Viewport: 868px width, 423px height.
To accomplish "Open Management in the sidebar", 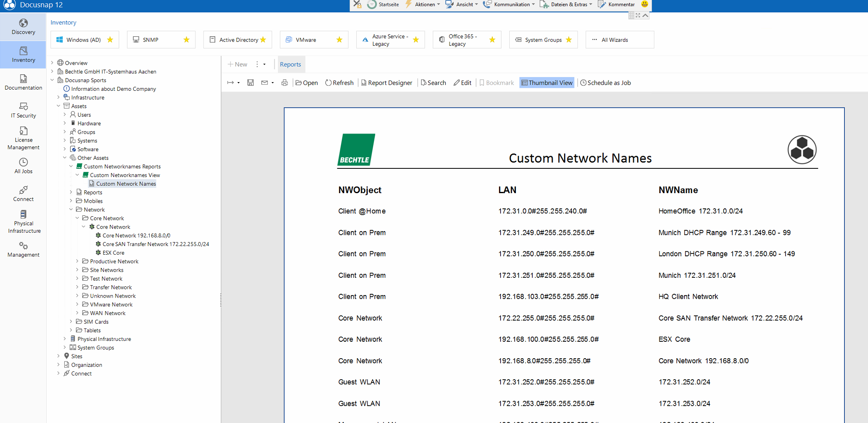I will tap(23, 250).
